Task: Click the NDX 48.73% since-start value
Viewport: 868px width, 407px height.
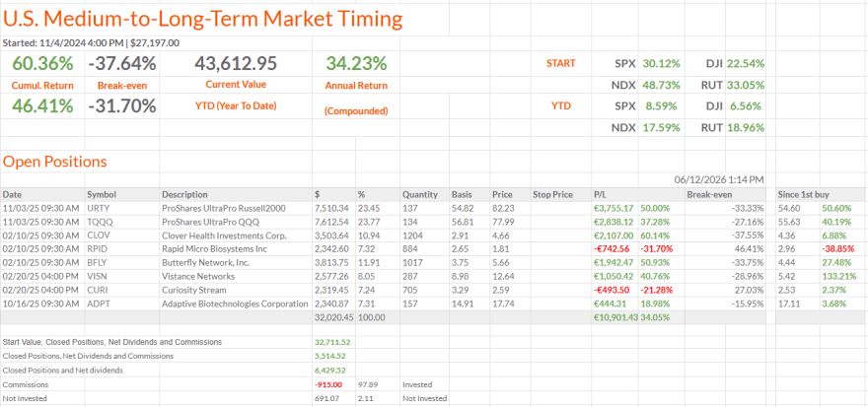Action: 661,85
